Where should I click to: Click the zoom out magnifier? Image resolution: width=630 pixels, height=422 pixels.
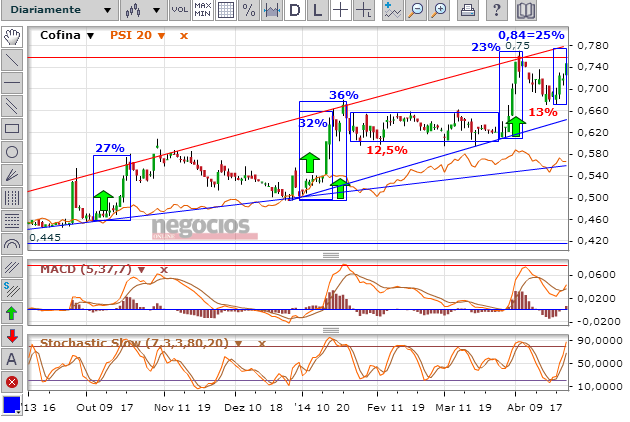415,10
